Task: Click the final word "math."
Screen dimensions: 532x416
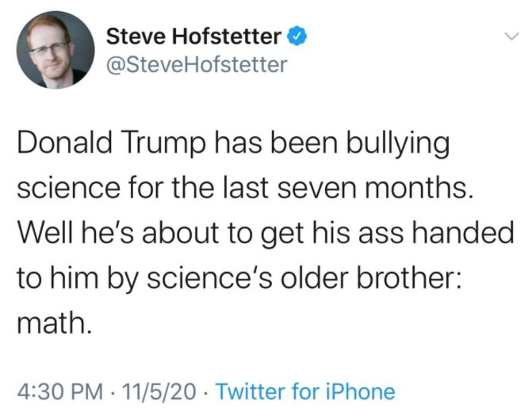Action: point(54,322)
